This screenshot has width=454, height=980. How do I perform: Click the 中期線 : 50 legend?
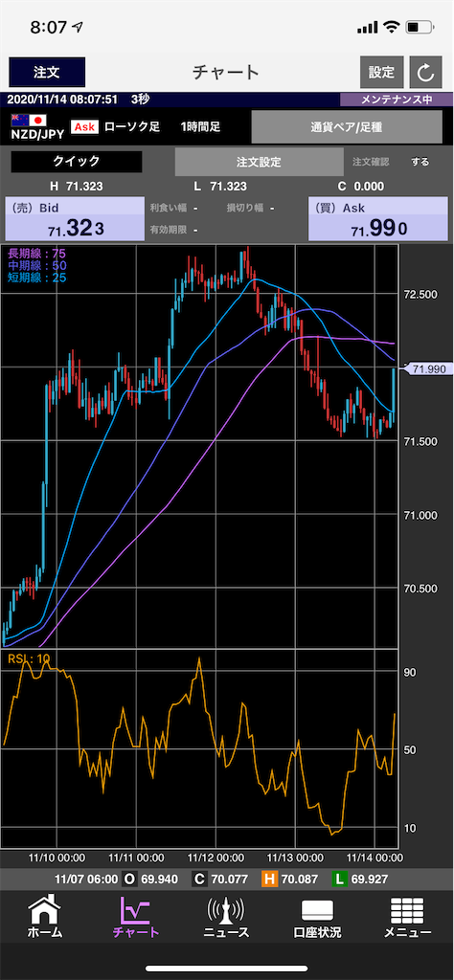click(37, 265)
